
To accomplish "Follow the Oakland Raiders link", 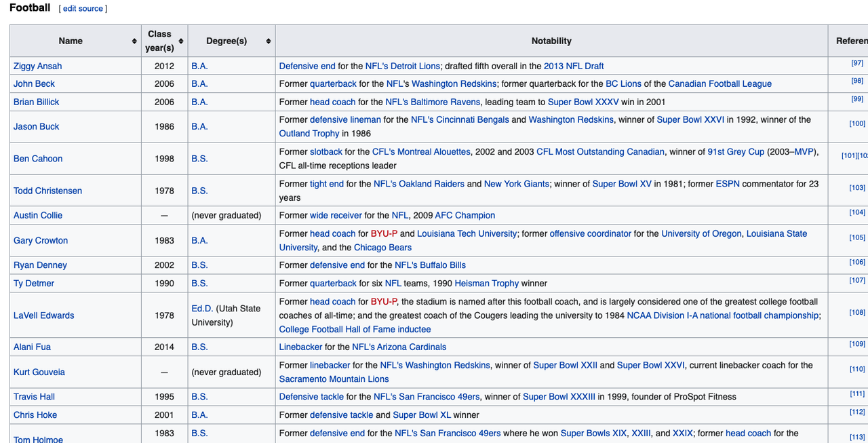I will pos(431,183).
